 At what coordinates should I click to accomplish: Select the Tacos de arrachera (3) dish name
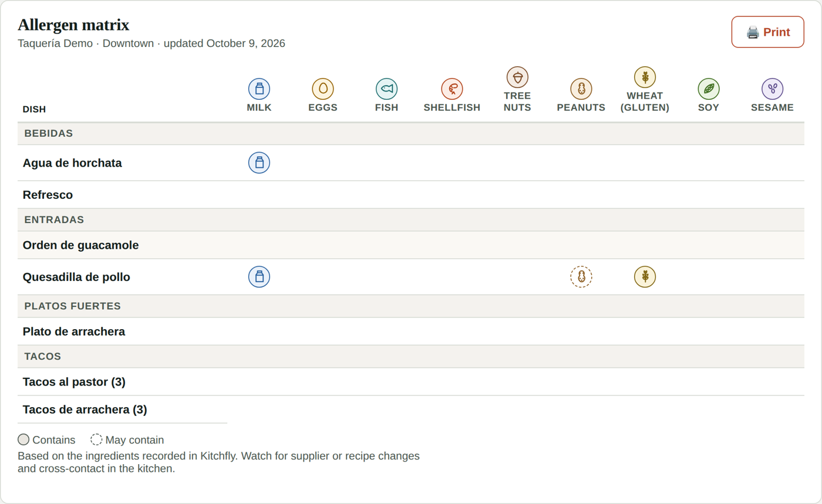pos(85,410)
